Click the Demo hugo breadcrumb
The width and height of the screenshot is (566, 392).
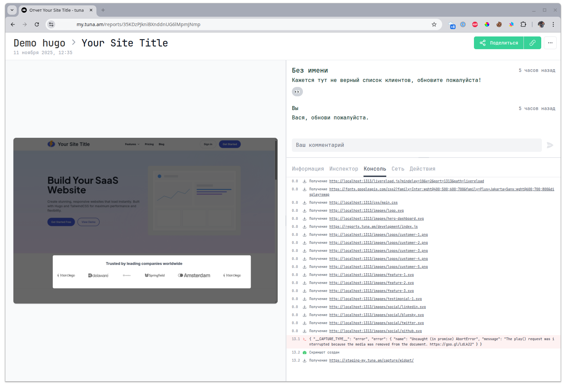click(39, 43)
